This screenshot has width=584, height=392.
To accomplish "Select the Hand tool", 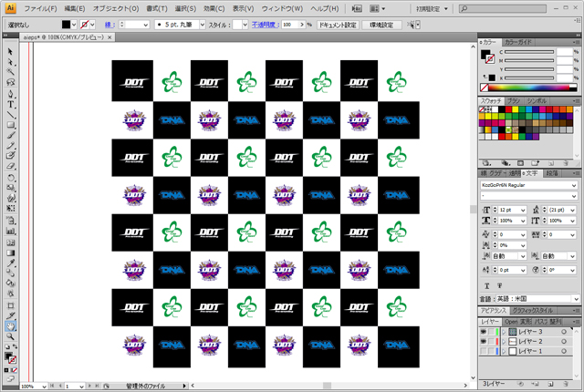I will click(10, 326).
